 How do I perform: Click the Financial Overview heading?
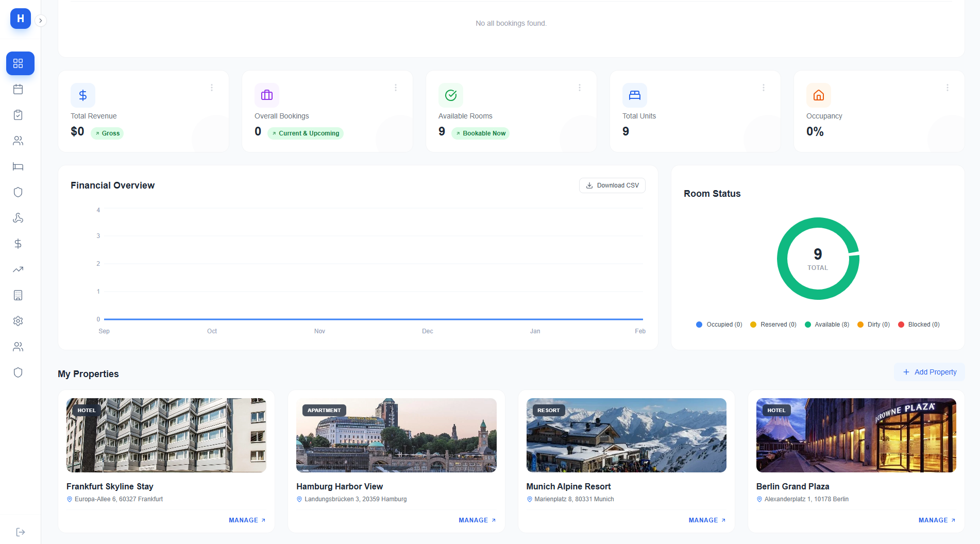pos(112,185)
